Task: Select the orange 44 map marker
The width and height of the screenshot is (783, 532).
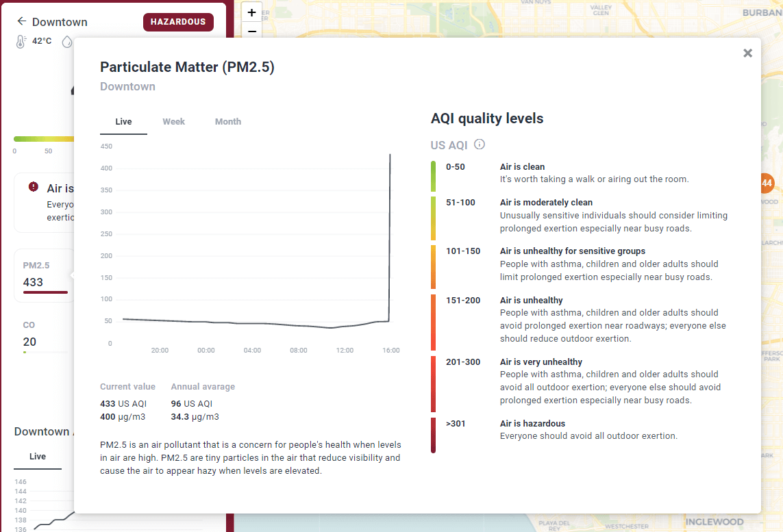Action: [767, 183]
